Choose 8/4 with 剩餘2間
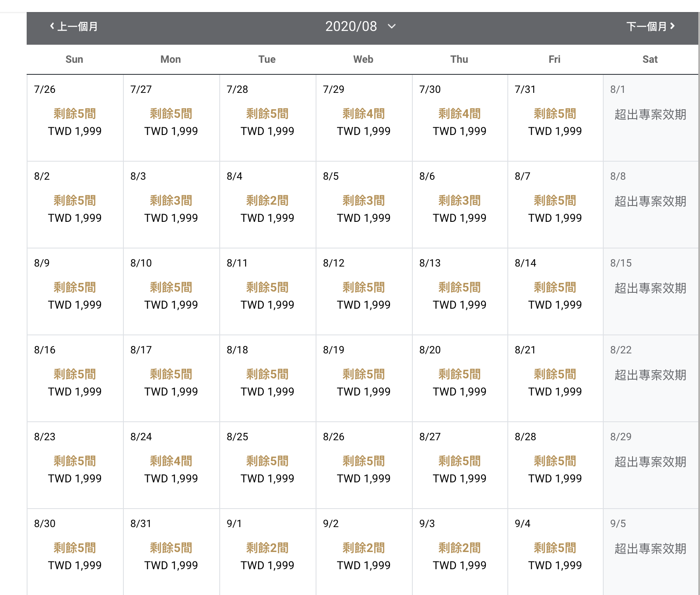The height and width of the screenshot is (595, 700). [x=267, y=205]
